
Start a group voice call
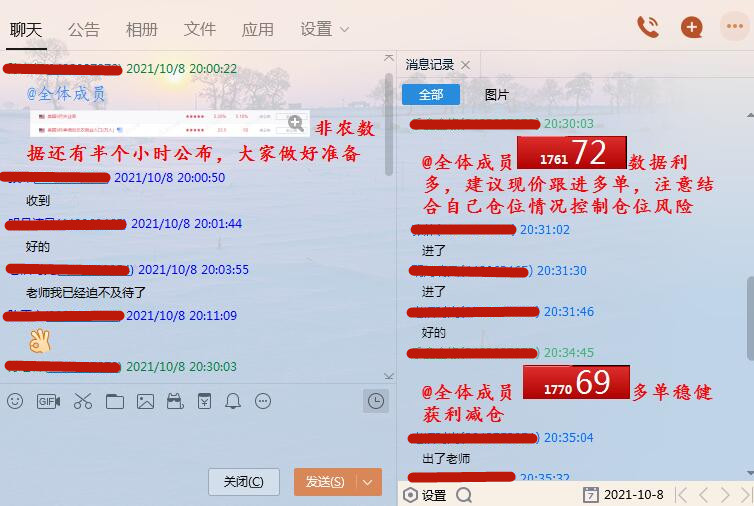tap(648, 27)
